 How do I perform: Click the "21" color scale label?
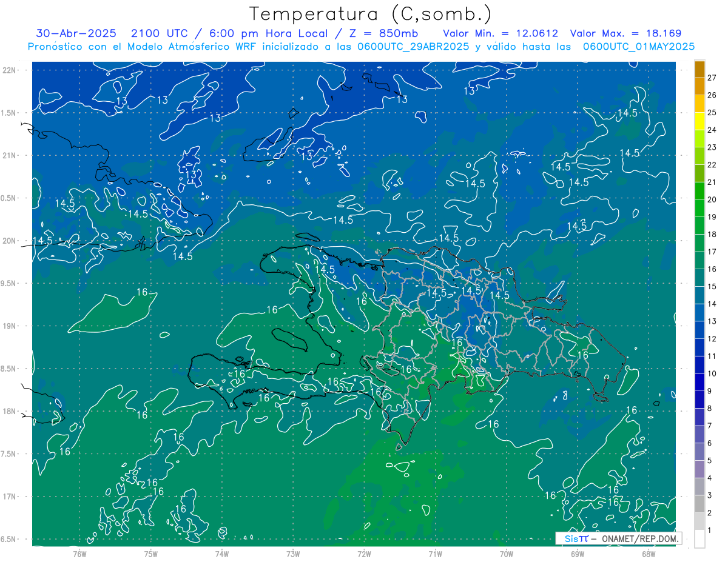click(712, 182)
